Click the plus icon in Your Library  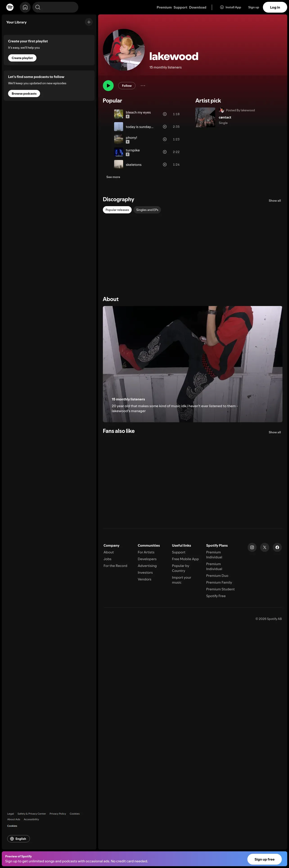click(89, 22)
